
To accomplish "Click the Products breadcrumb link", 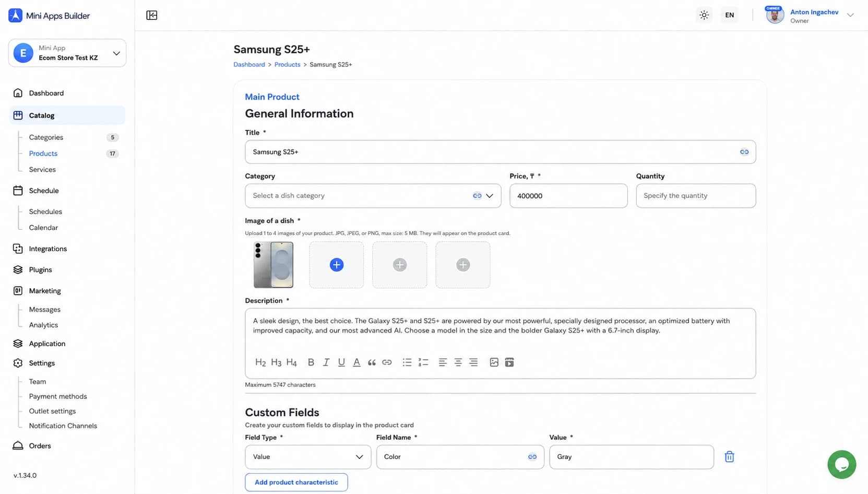I will pos(288,65).
